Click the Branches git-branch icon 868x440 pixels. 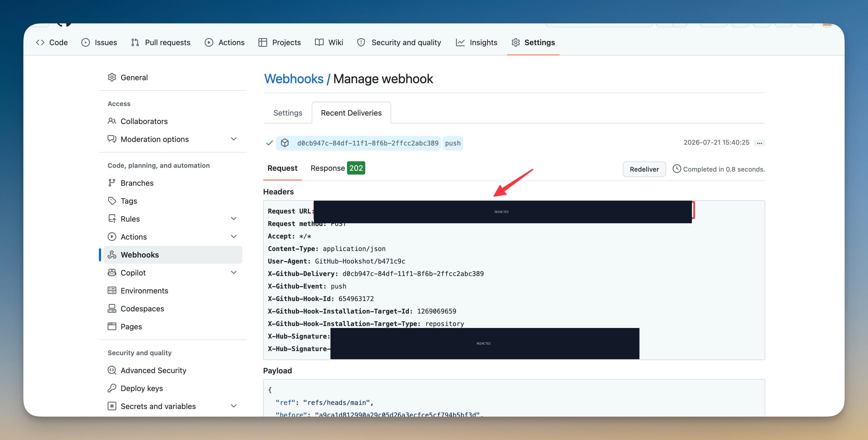(x=112, y=183)
